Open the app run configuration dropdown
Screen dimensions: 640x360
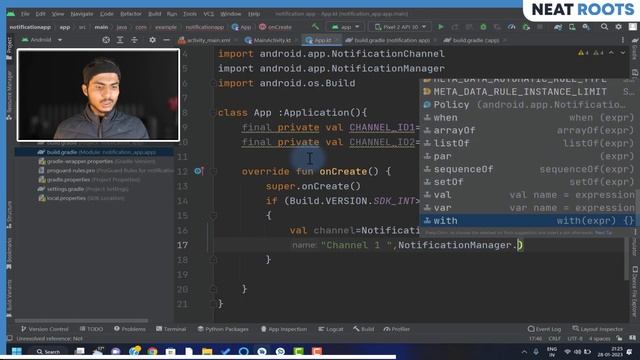[345, 27]
